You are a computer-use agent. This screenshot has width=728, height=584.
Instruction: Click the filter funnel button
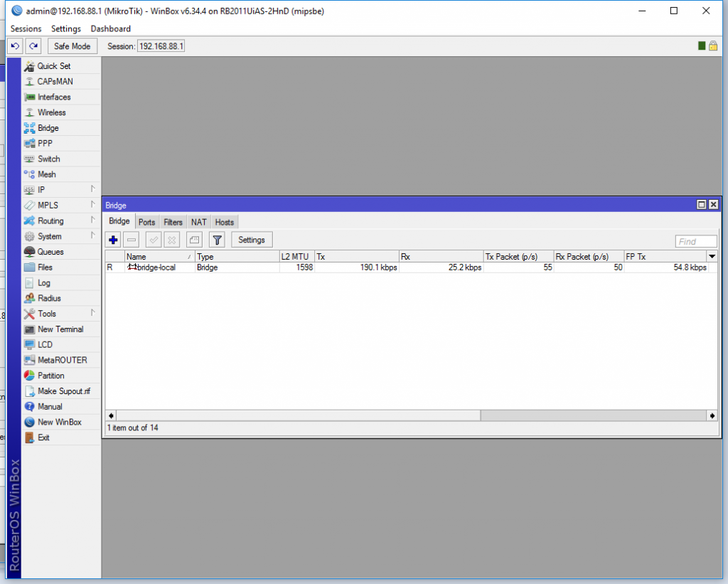coord(217,240)
